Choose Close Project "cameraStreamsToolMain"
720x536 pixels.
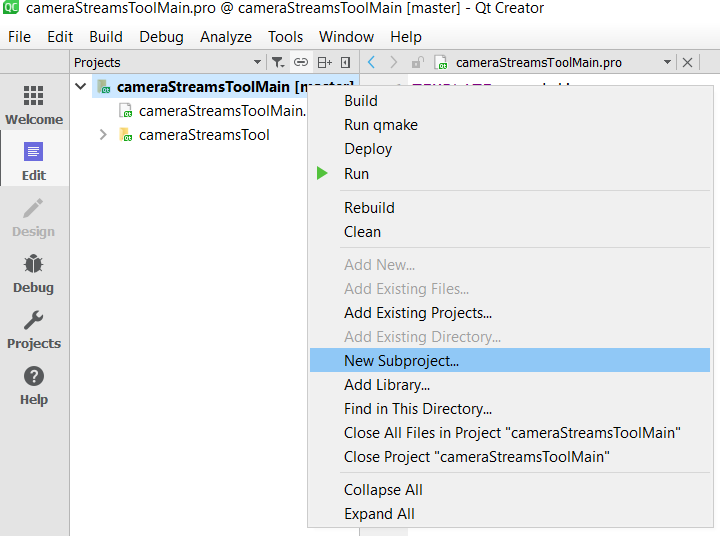coord(510,457)
